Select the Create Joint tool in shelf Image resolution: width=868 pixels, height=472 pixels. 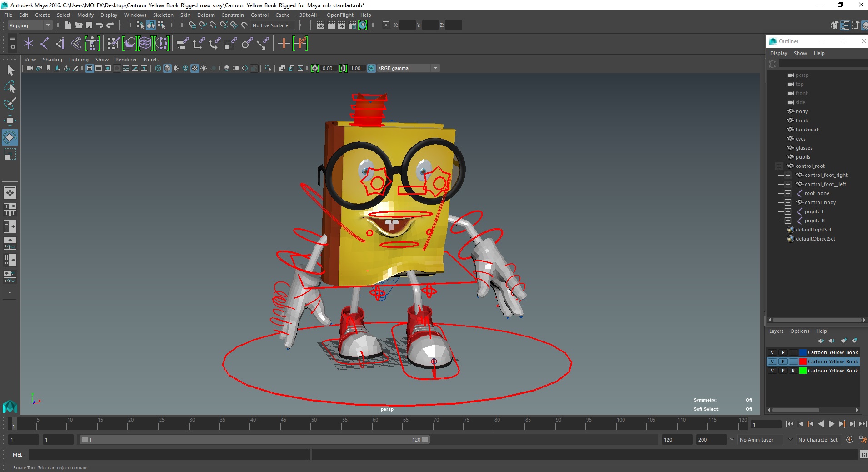click(x=44, y=43)
